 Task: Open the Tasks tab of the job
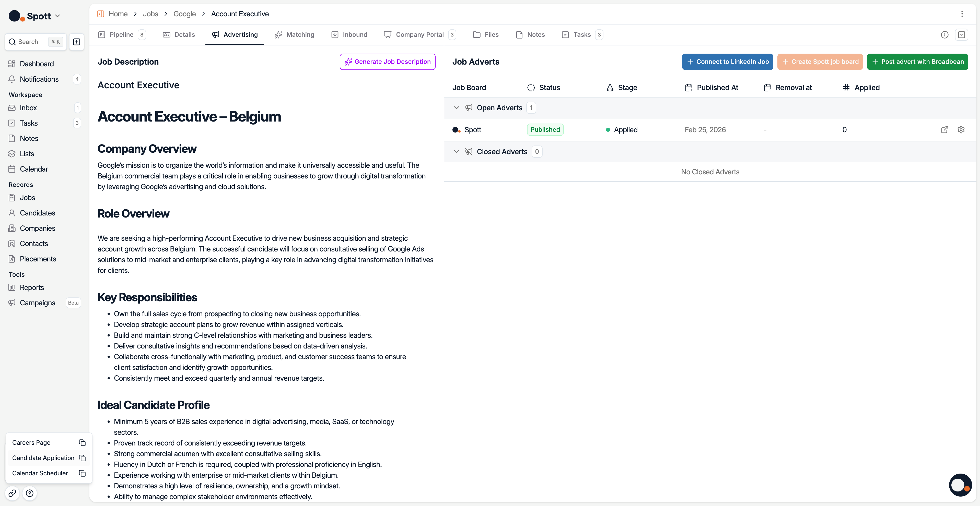[x=582, y=35]
